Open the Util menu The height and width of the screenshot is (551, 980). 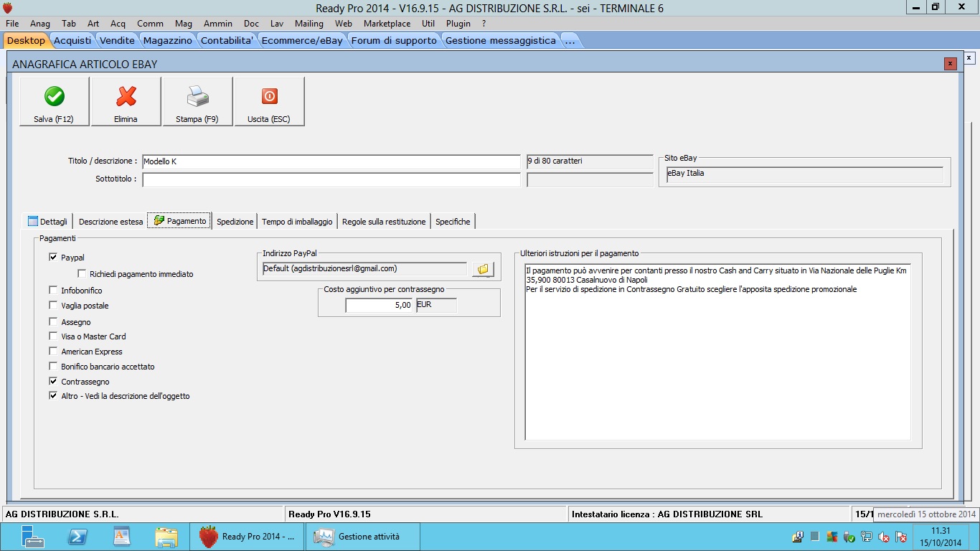point(428,24)
